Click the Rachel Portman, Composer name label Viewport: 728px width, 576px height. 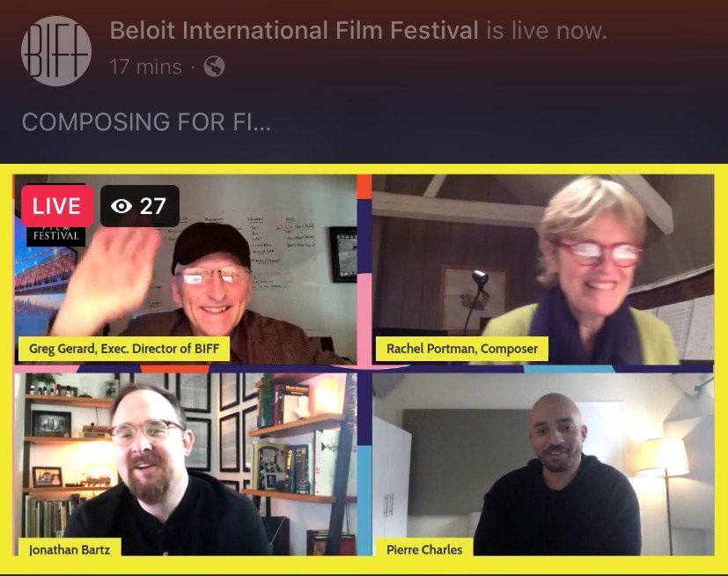[462, 349]
